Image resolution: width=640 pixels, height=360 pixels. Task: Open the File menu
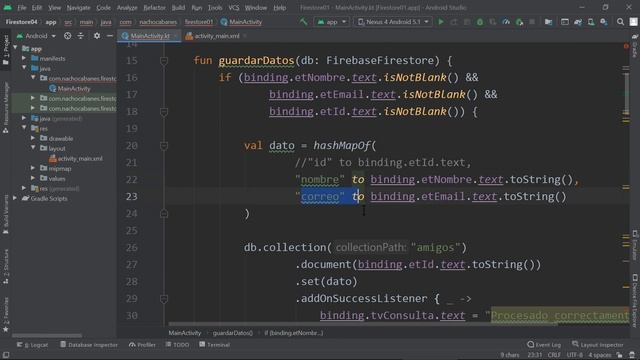[22, 8]
